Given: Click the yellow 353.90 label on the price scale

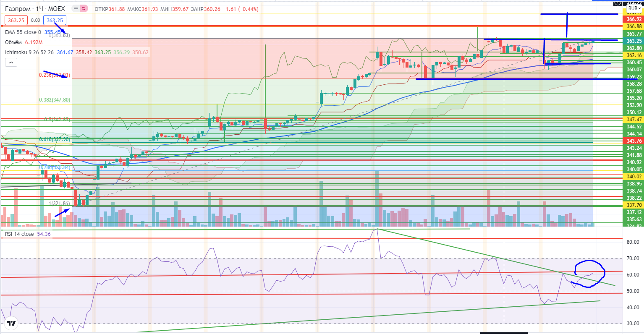Looking at the screenshot, I should [x=634, y=105].
